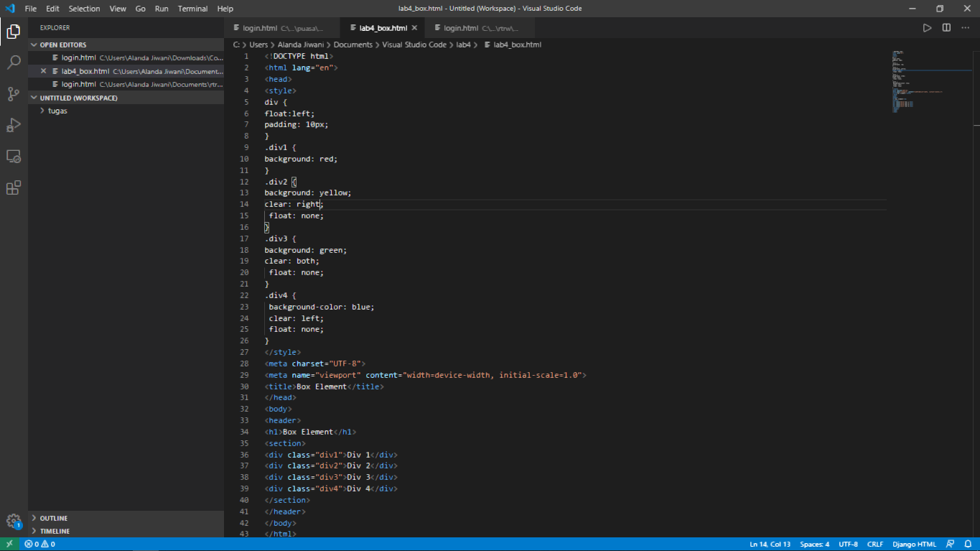Open the Help menu
Screen dimensions: 980x551
pyautogui.click(x=225, y=9)
